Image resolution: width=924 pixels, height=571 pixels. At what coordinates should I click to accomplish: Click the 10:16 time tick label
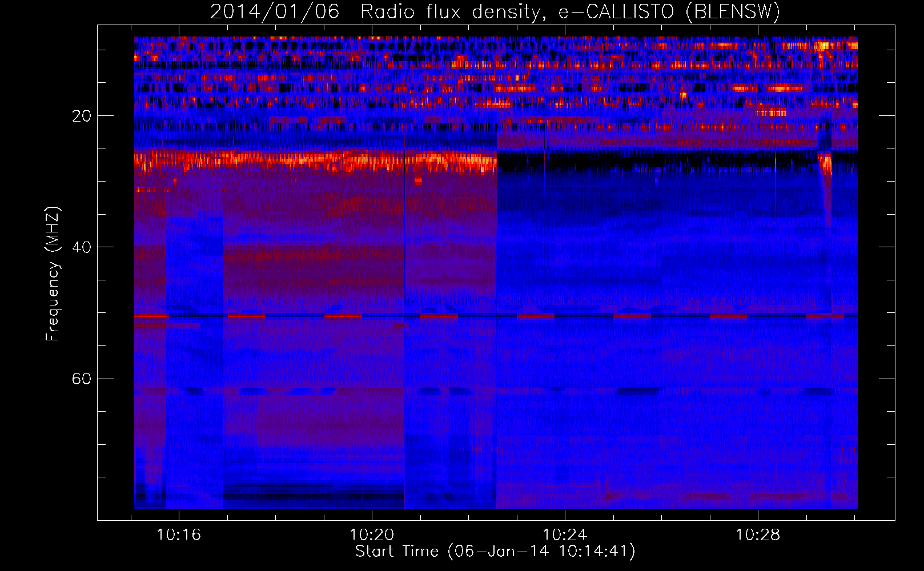coord(179,535)
